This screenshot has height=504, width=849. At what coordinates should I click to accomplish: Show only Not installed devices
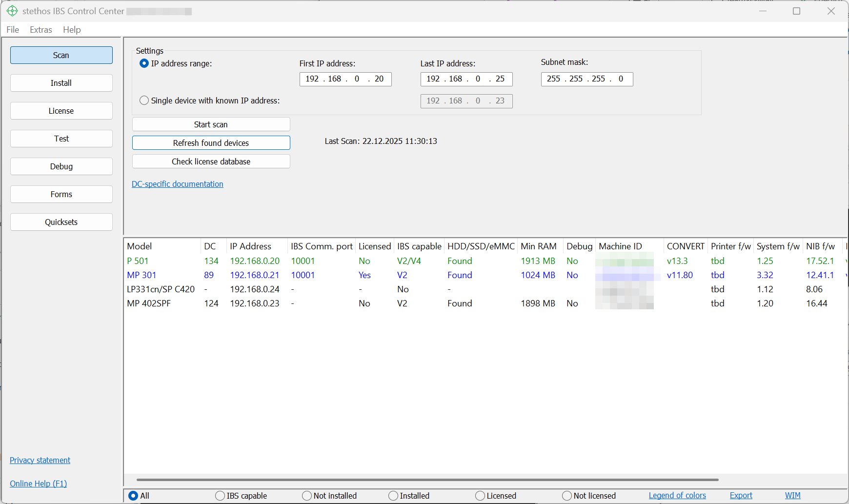pyautogui.click(x=307, y=496)
